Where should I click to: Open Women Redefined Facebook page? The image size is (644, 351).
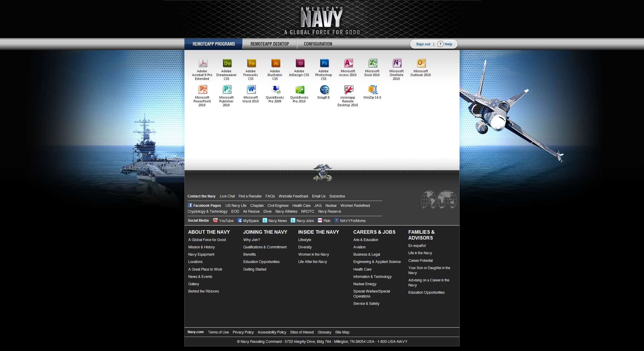click(x=355, y=206)
